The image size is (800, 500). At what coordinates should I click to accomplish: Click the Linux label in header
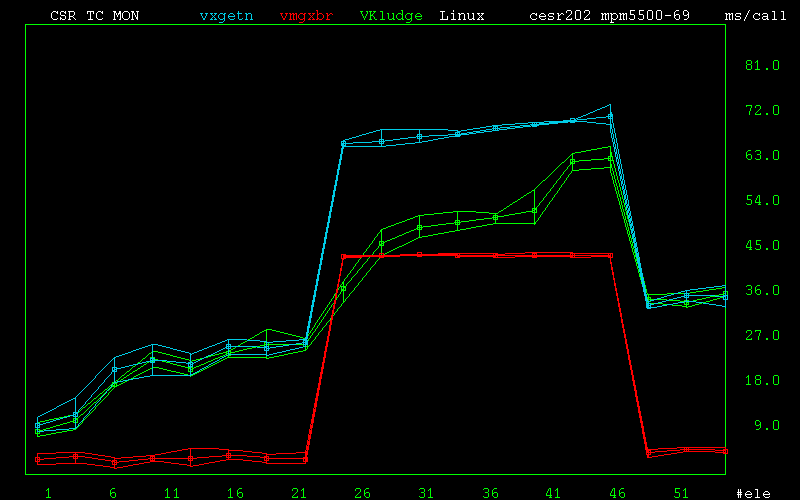click(x=462, y=16)
